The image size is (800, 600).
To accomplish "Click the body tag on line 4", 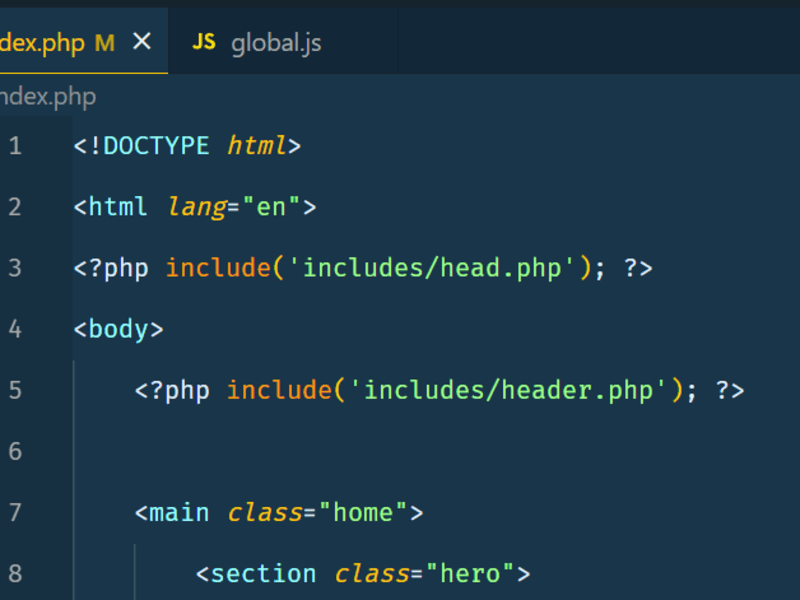I will pos(118,330).
